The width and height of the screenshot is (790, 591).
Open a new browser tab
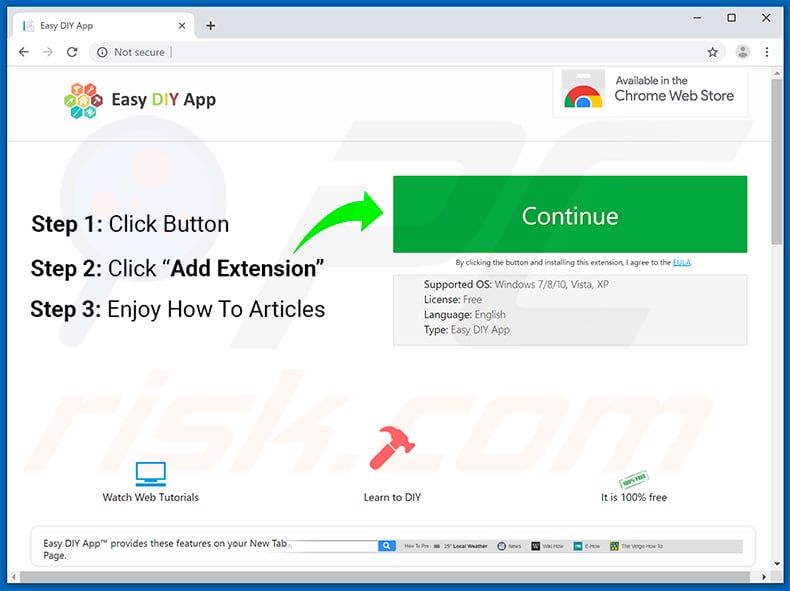click(x=211, y=25)
